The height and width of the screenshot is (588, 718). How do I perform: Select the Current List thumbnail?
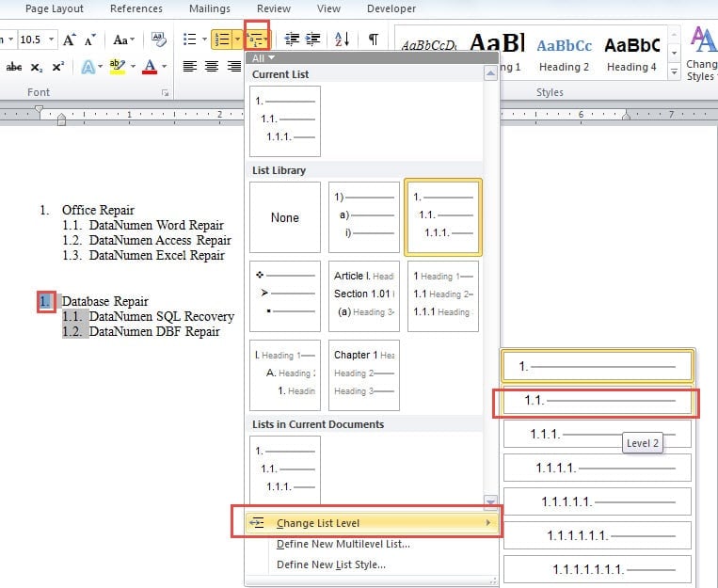coord(285,121)
